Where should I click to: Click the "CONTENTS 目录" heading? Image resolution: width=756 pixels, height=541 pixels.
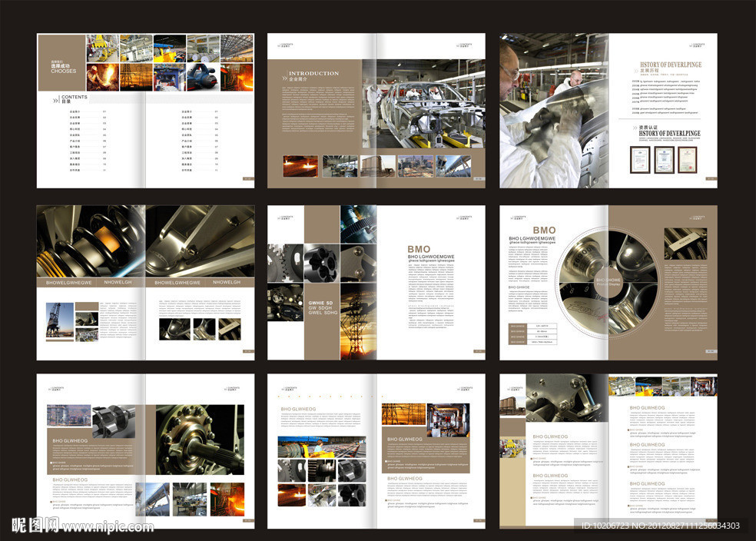tap(75, 99)
